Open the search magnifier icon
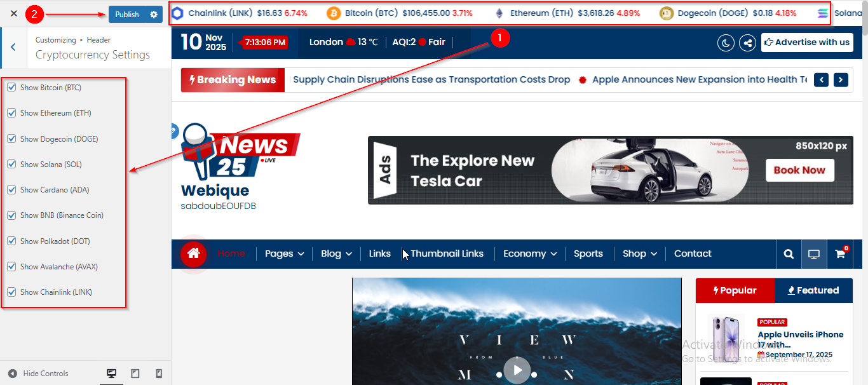The width and height of the screenshot is (868, 385). [x=789, y=254]
